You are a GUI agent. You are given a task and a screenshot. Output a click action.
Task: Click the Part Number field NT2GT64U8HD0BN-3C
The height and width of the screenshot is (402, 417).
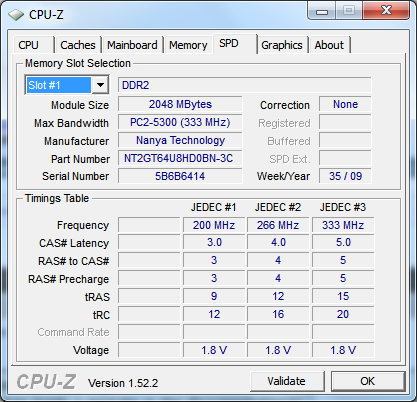point(180,158)
